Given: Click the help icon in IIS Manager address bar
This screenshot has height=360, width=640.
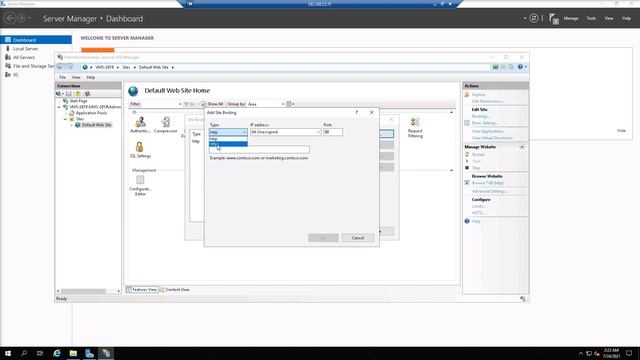Looking at the screenshot, I should click(x=520, y=67).
